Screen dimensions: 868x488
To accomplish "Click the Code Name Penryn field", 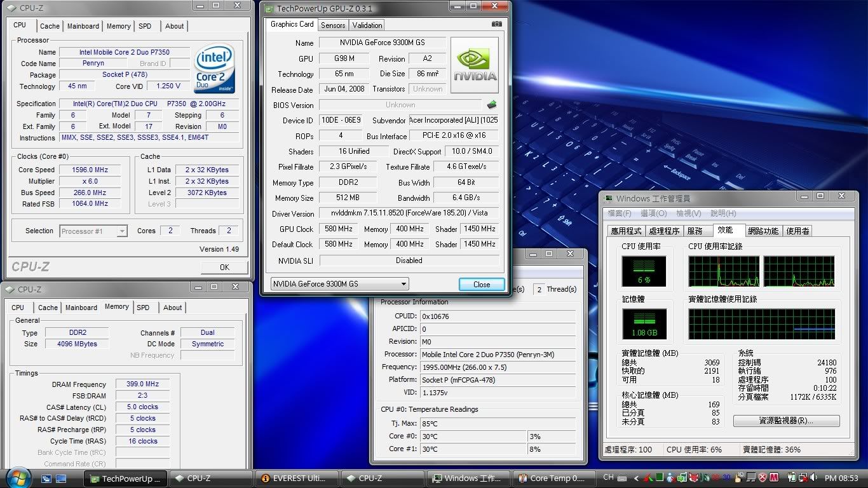I will click(x=93, y=64).
